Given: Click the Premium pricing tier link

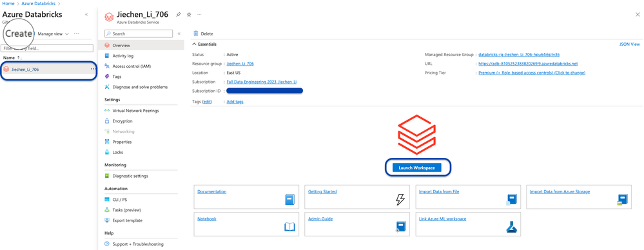Looking at the screenshot, I should point(532,73).
